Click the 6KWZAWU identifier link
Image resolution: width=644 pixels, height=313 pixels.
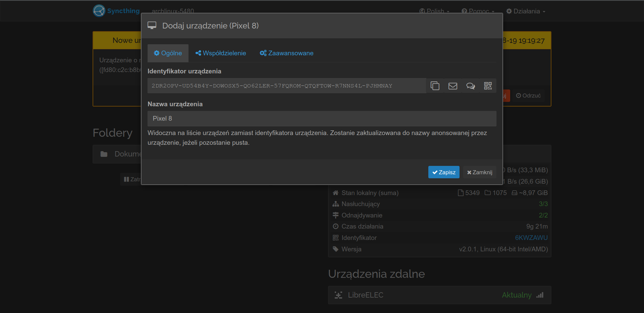click(x=531, y=238)
